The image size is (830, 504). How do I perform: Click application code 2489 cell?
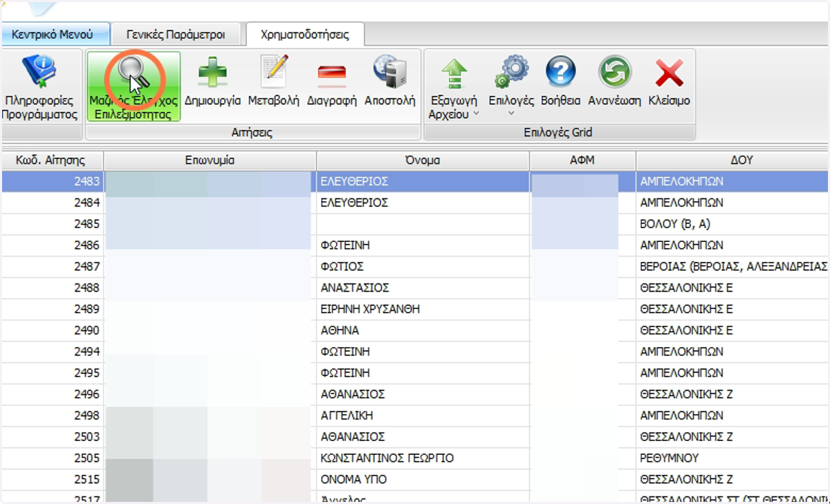[x=52, y=310]
